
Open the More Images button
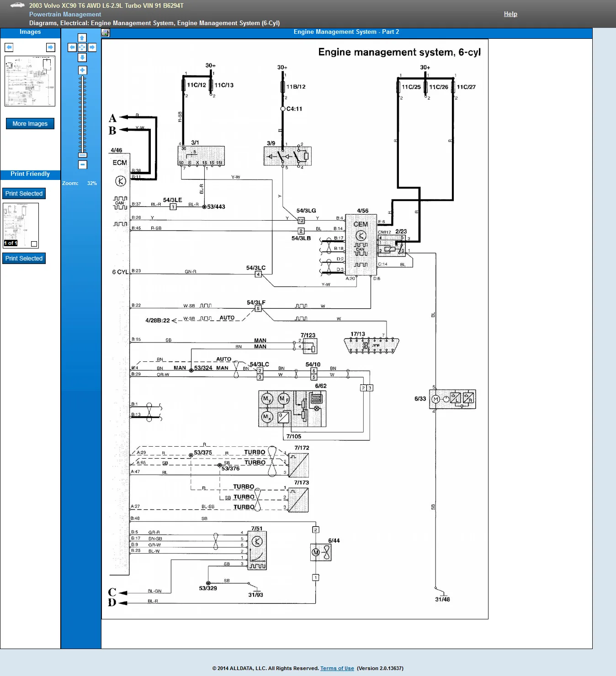pyautogui.click(x=30, y=123)
